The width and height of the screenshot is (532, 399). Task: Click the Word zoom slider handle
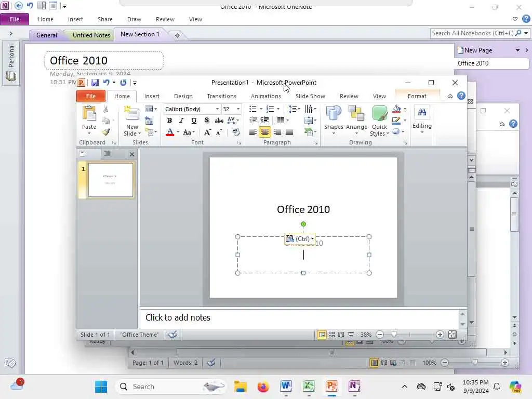pos(475,362)
